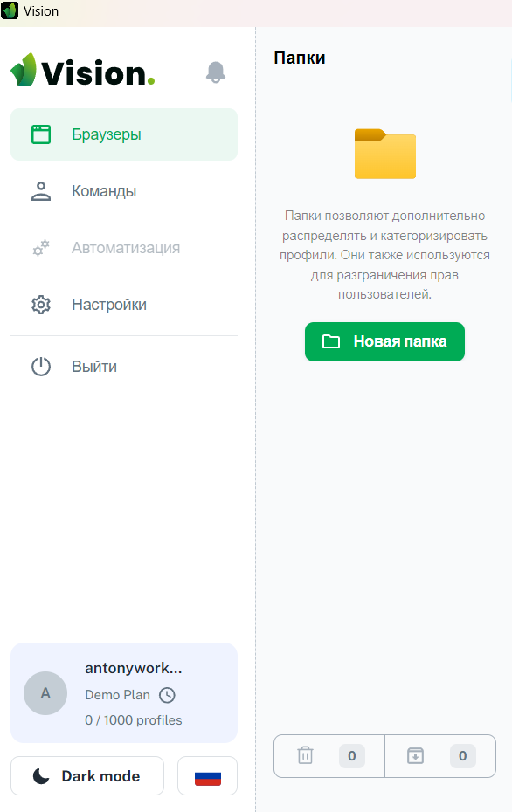Open the notifications bell
512x812 pixels.
coord(216,72)
